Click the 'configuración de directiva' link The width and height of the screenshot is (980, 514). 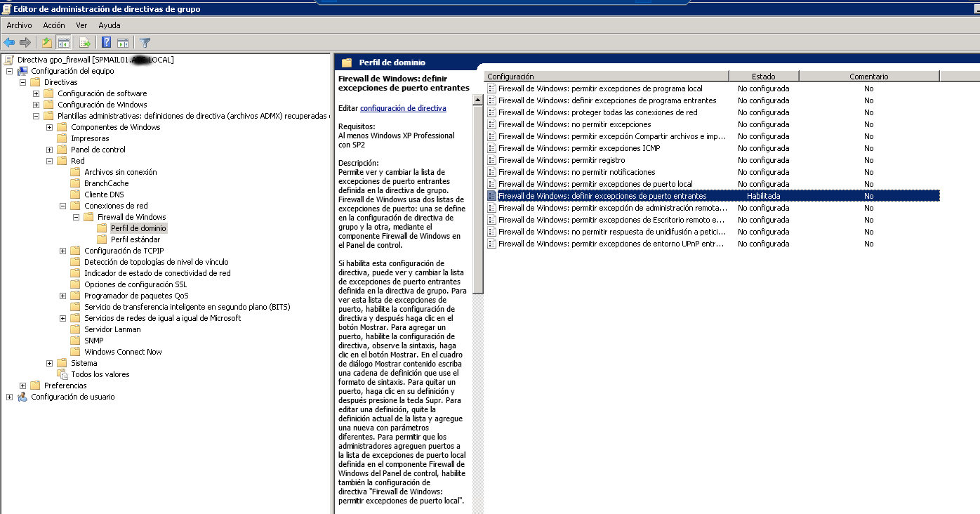(403, 108)
